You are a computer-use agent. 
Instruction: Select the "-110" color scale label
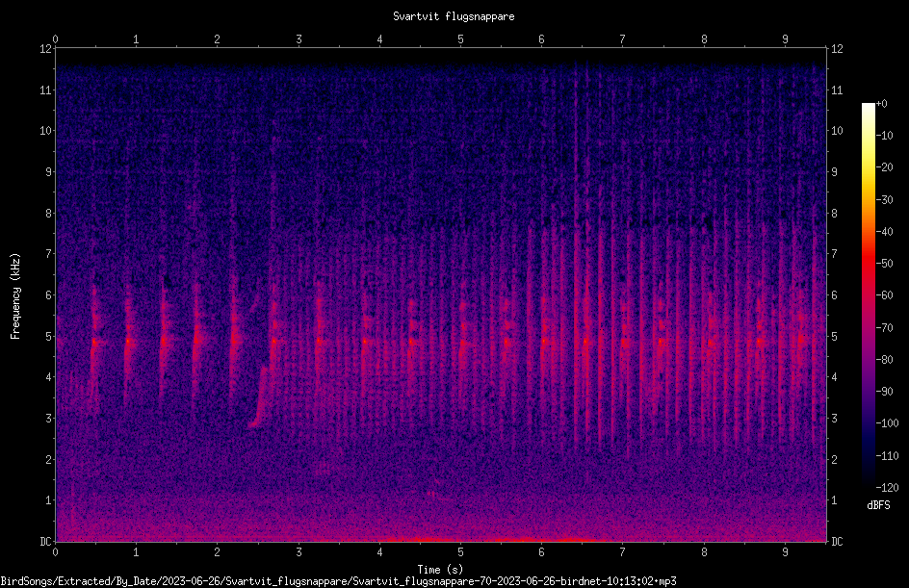(x=888, y=456)
